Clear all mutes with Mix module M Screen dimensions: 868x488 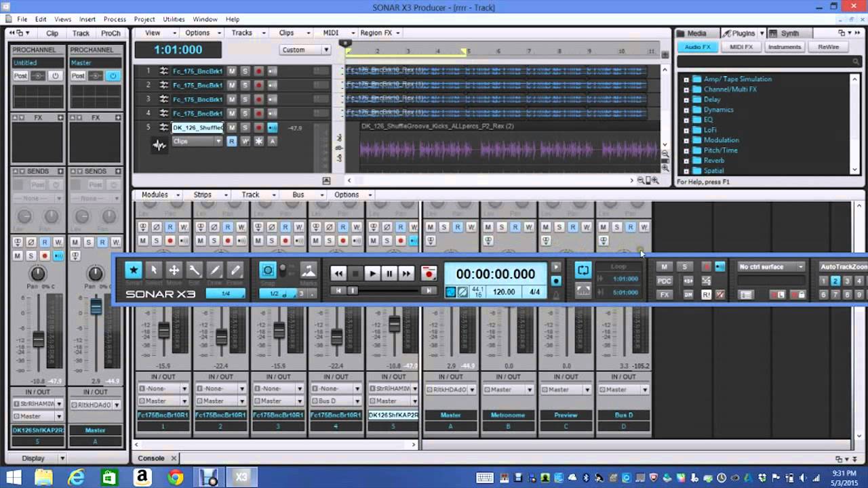coord(665,266)
